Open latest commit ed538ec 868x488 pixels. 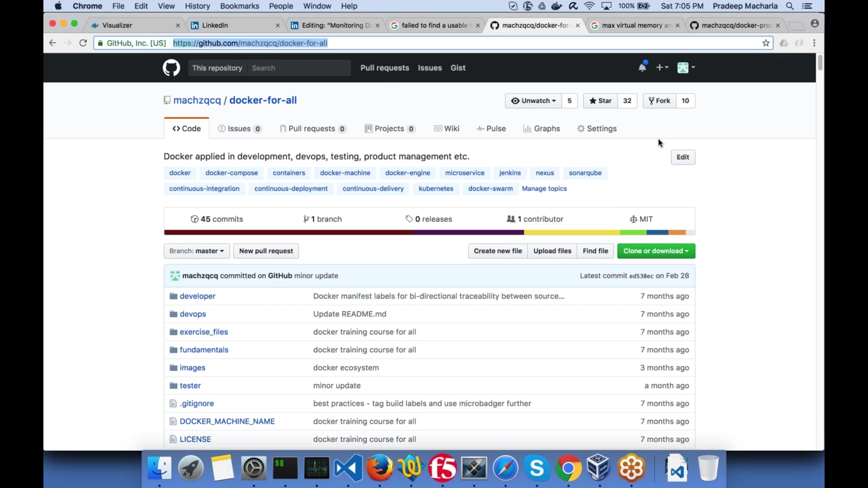tap(641, 276)
